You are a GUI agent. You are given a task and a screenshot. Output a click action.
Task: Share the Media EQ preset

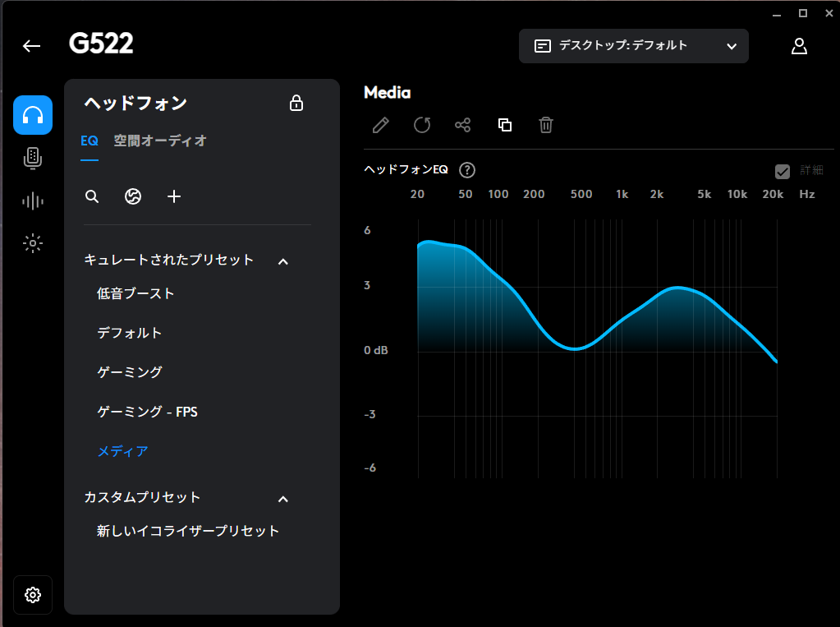click(x=463, y=125)
